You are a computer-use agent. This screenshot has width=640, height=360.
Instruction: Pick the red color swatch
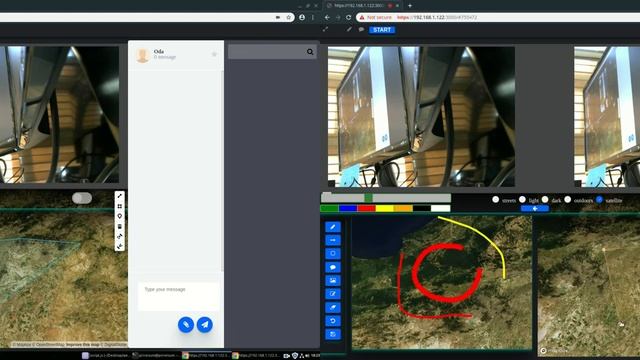tap(367, 209)
